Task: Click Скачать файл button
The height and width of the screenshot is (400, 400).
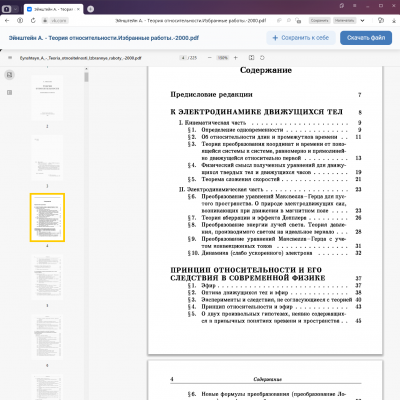Action: tap(366, 38)
